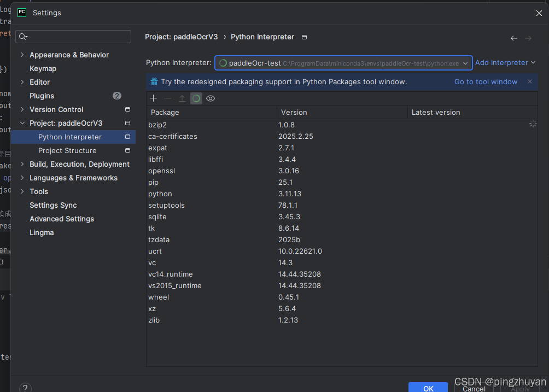The image size is (549, 392).
Task: Click project-level icon on Python Interpreter row
Action: (x=128, y=137)
